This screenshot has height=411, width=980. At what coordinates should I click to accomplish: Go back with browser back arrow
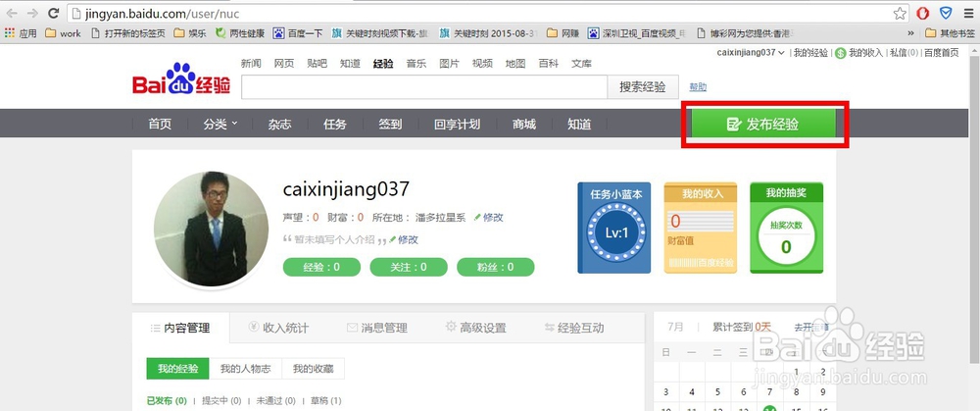pyautogui.click(x=13, y=13)
